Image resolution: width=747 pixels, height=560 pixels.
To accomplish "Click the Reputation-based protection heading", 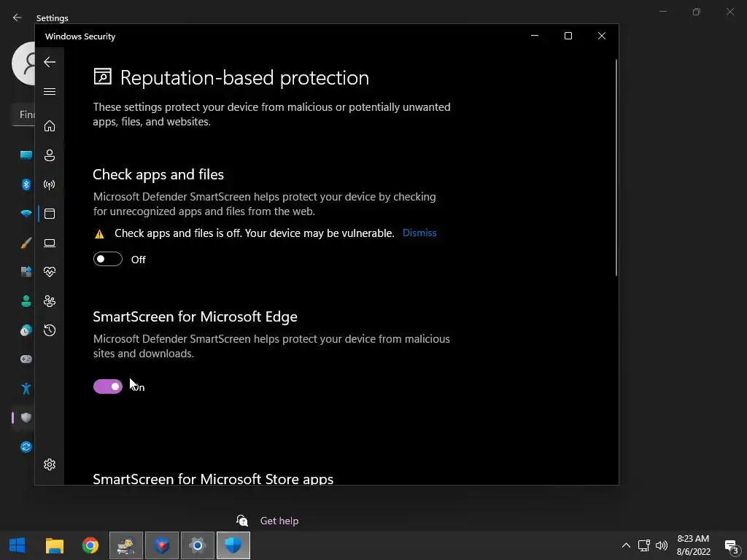I will [244, 77].
